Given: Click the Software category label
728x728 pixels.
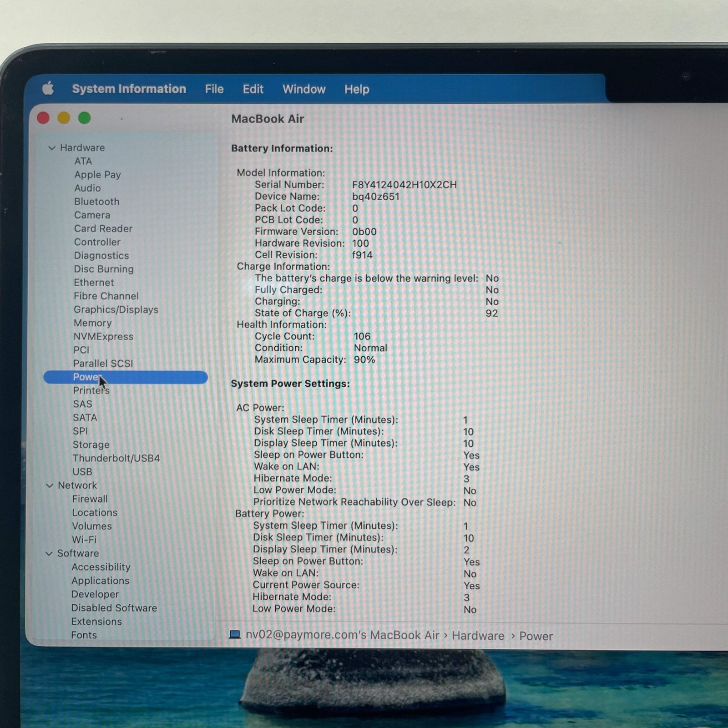Looking at the screenshot, I should coord(78,553).
